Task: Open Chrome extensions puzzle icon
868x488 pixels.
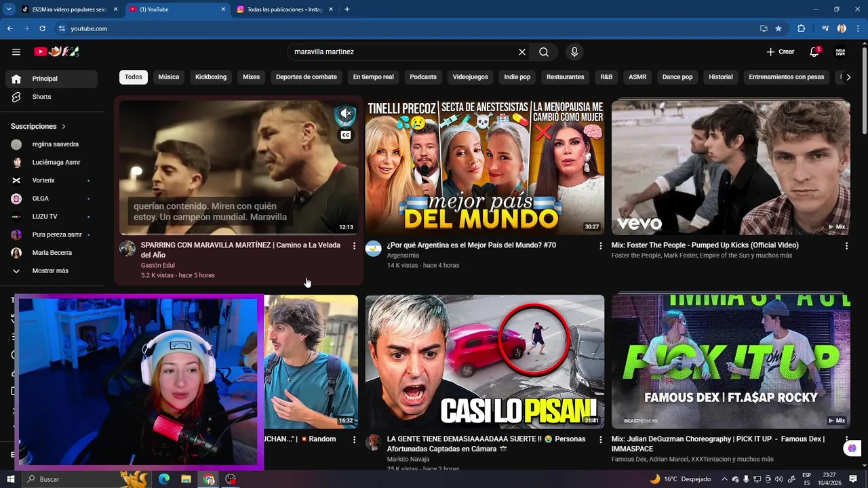Action: tap(802, 28)
